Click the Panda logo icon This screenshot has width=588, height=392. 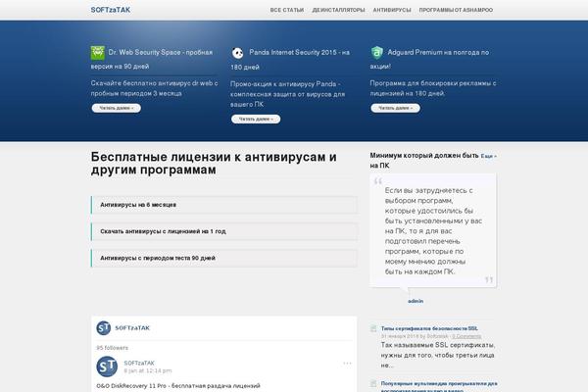point(237,53)
